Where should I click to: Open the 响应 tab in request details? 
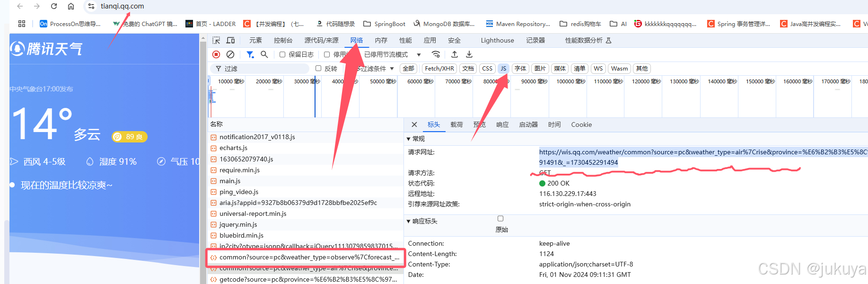point(502,124)
